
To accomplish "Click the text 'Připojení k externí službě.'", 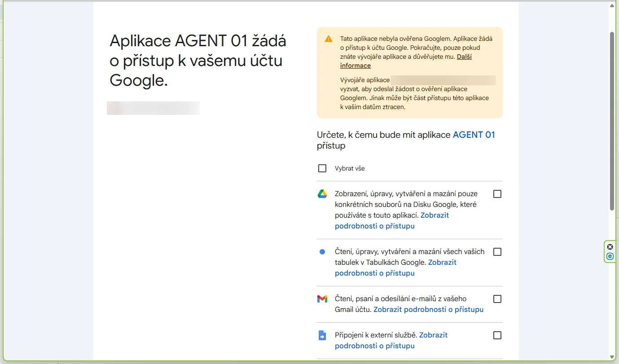I will coord(376,335).
